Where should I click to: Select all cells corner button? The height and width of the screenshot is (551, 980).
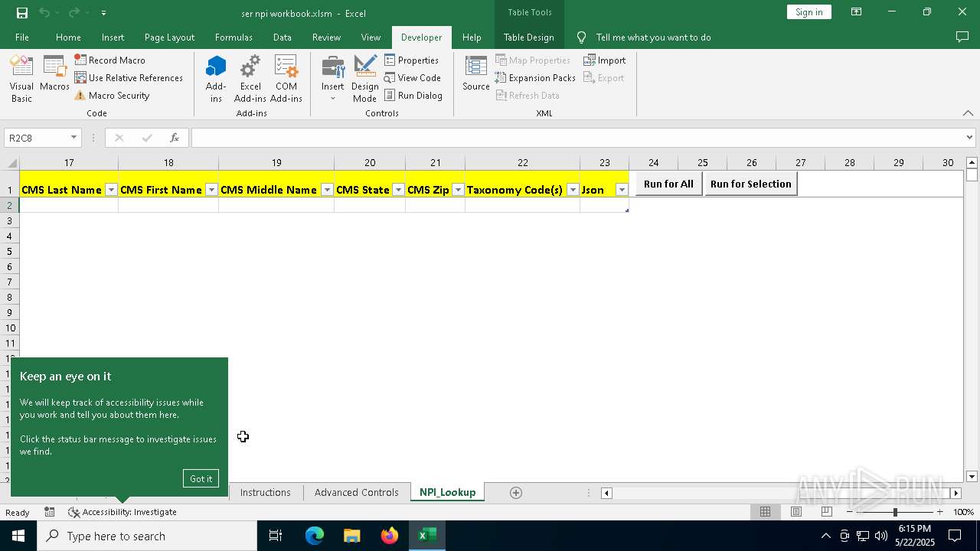[10, 163]
